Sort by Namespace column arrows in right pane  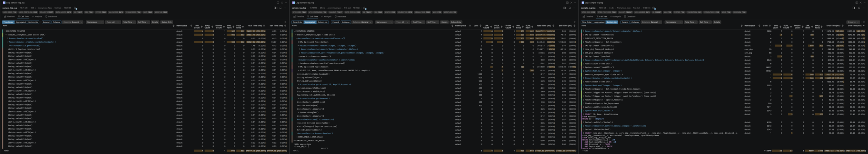click(759, 26)
